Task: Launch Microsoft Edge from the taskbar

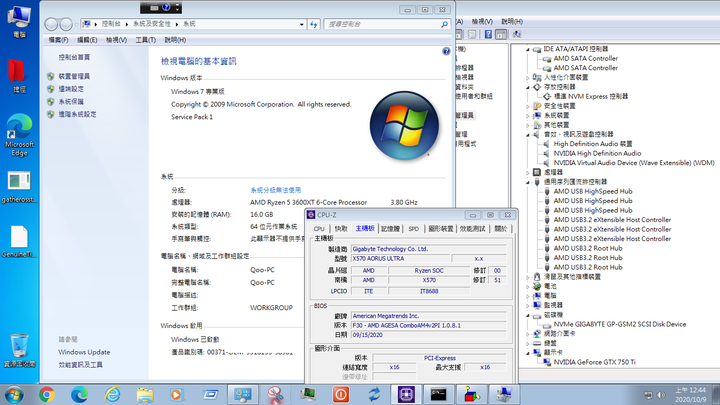Action: (x=79, y=394)
